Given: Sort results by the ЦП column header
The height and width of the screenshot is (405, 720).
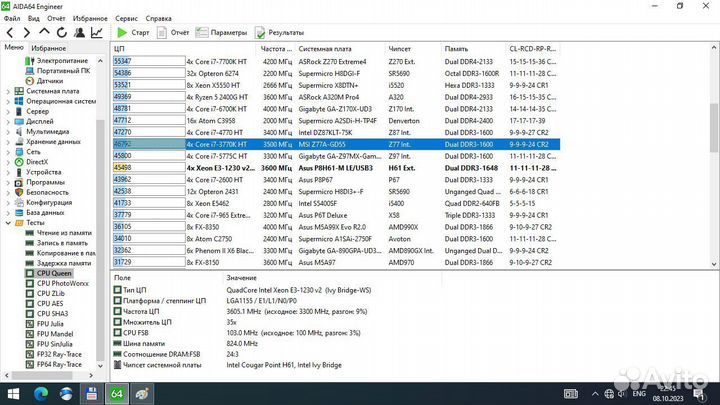Looking at the screenshot, I should 184,49.
